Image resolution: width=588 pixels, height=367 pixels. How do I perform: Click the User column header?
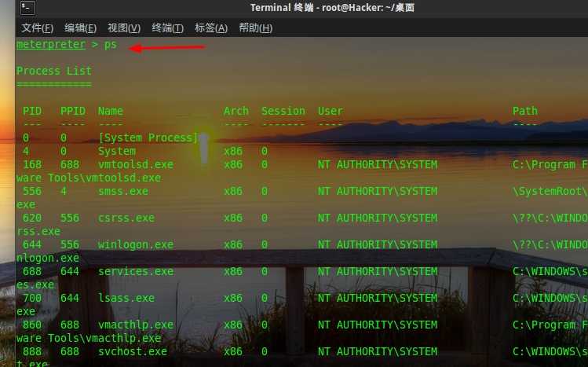click(x=331, y=111)
